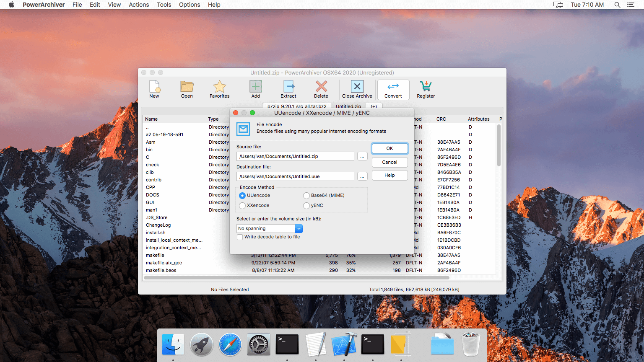Switch to the p7zip 9.20.1 src all.tar.bz2 tab
Image resolution: width=644 pixels, height=362 pixels.
point(296,106)
